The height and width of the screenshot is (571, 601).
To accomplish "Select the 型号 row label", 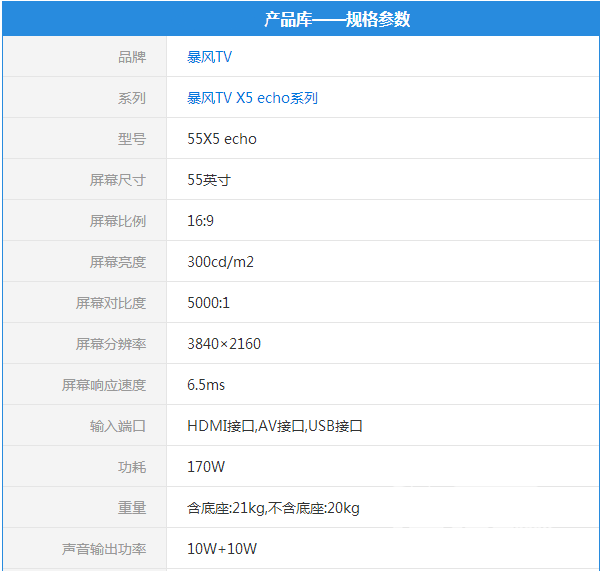I will click(132, 139).
